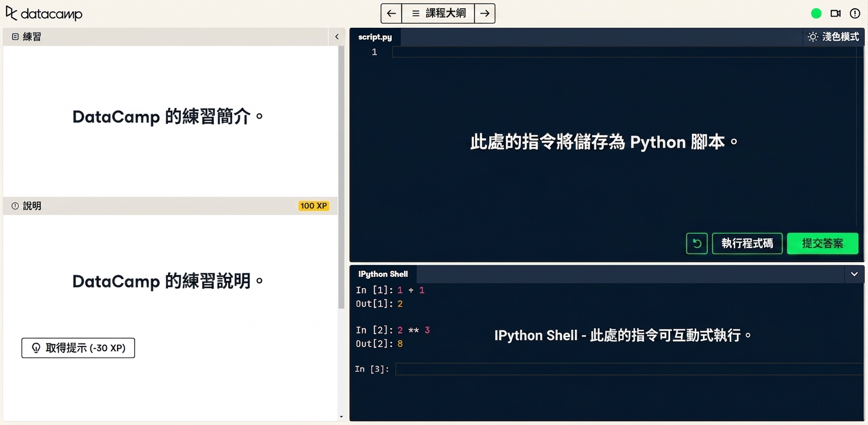The image size is (868, 425).
Task: Click the video camera icon
Action: click(836, 13)
